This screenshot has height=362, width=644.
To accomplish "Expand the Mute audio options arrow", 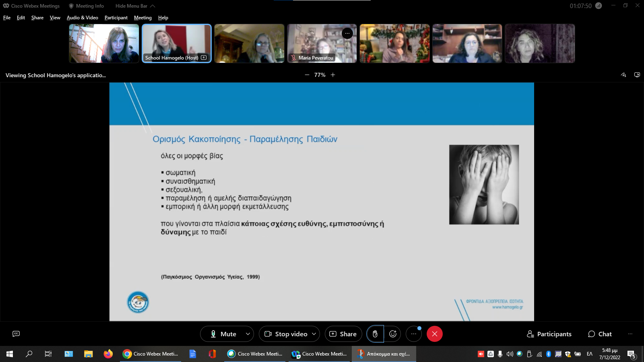I will point(248,334).
